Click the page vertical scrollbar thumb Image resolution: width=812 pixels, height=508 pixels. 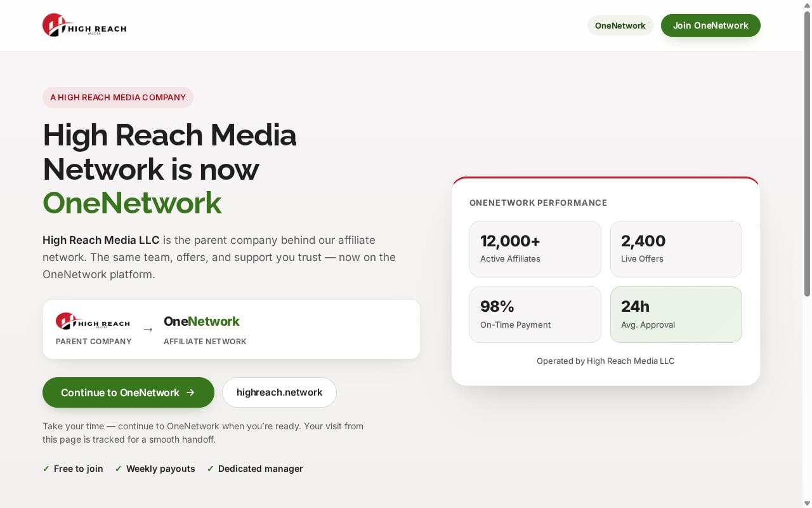pyautogui.click(x=807, y=154)
